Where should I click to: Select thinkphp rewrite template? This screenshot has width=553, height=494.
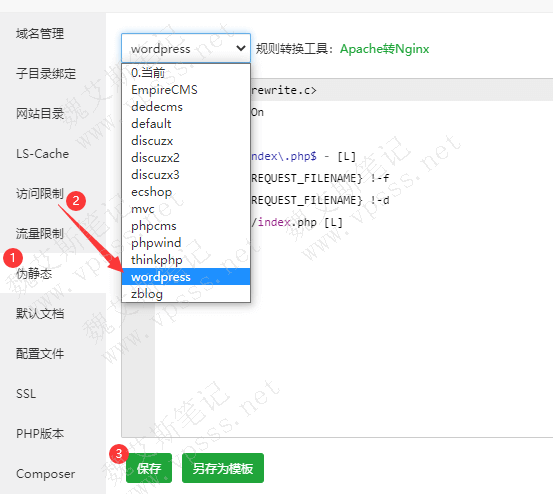[186, 260]
